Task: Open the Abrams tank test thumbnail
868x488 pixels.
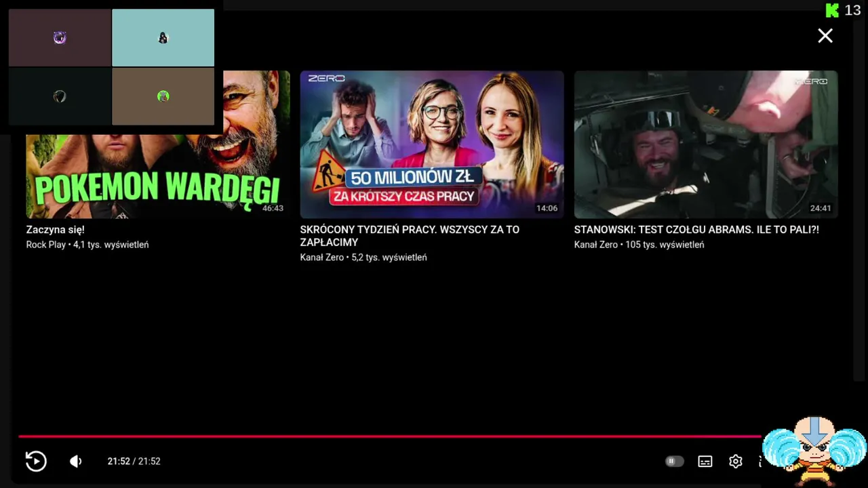Action: coord(706,144)
